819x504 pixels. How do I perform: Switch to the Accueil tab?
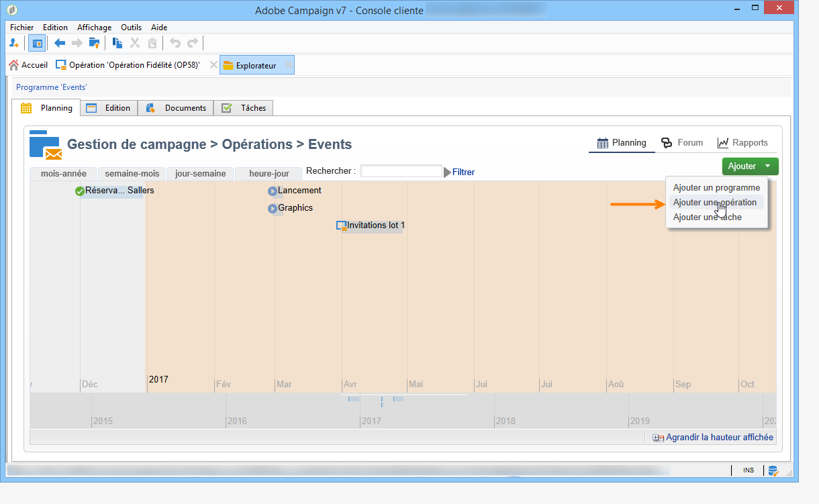point(28,65)
